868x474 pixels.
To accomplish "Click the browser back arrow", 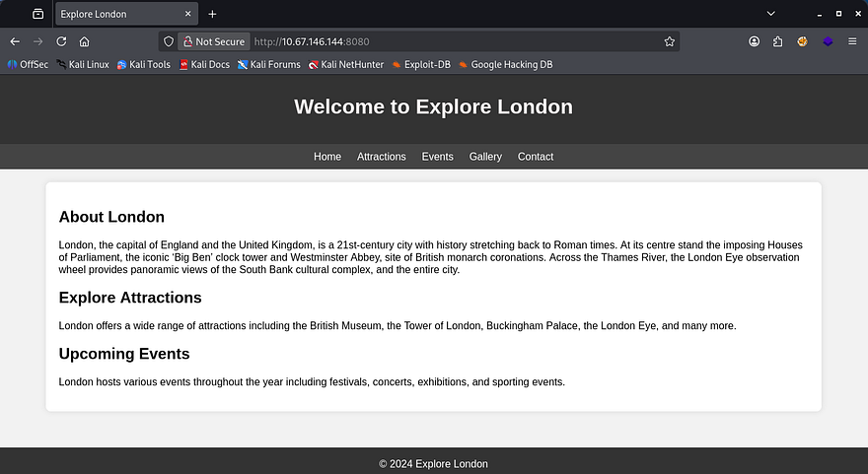I will point(15,41).
